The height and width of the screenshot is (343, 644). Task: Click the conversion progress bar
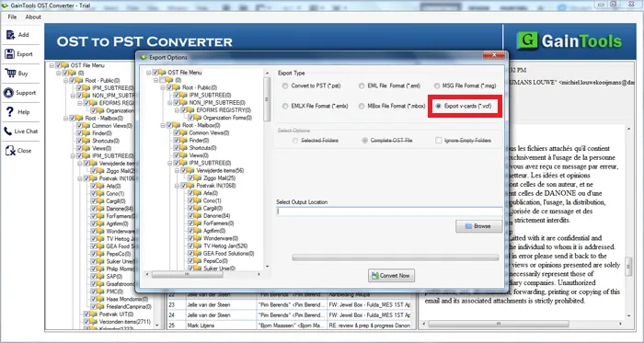395,257
